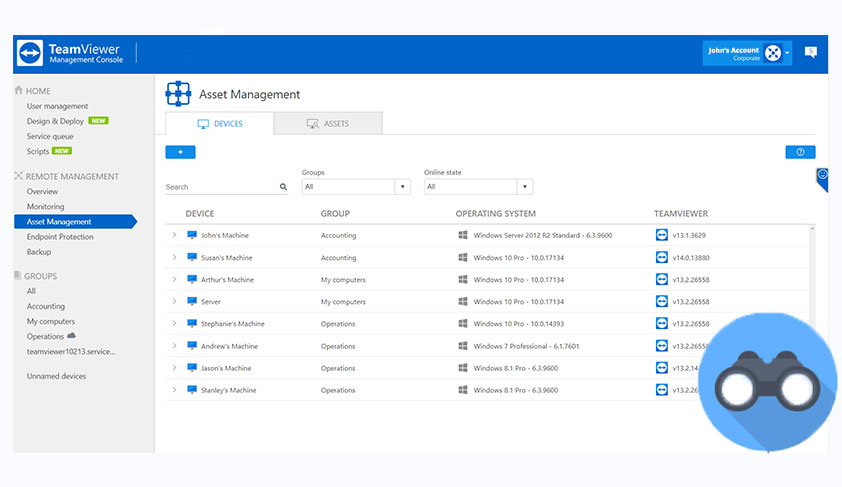Click Windows logo in Andrew's Machine row

[463, 346]
